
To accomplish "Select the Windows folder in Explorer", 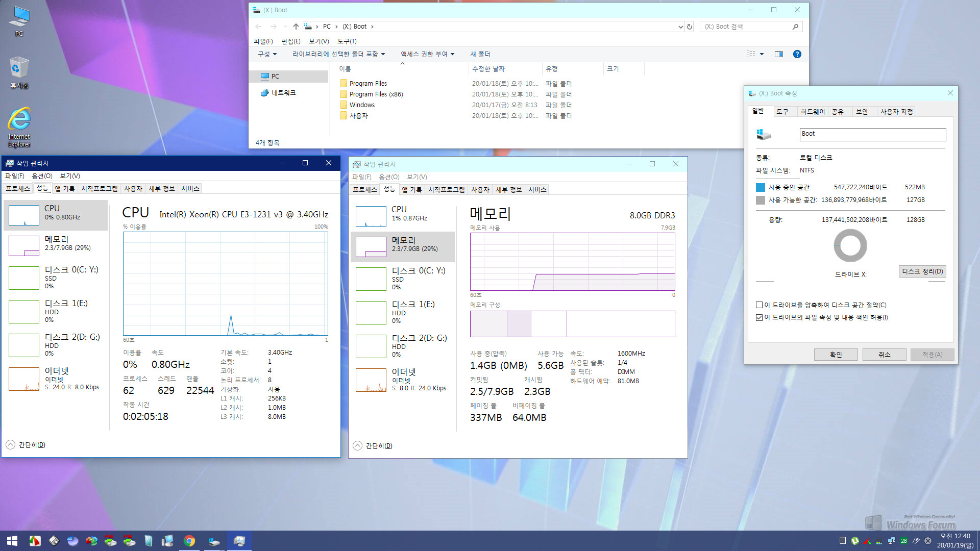I will pyautogui.click(x=357, y=105).
